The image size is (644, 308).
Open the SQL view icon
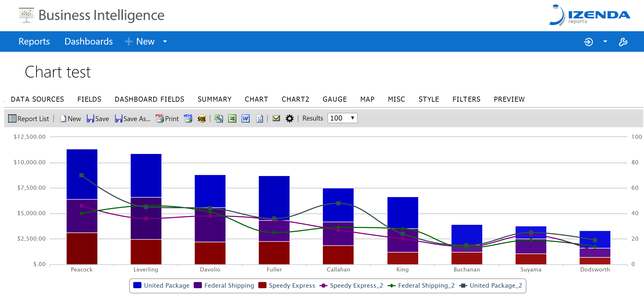pos(201,118)
